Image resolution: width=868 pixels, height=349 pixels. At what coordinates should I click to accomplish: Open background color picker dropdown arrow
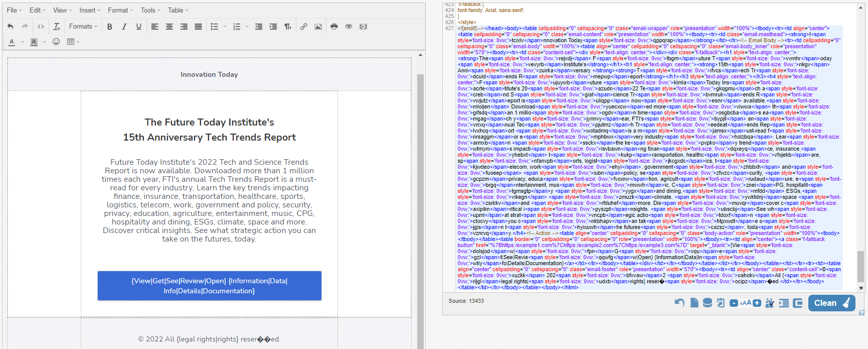[x=44, y=42]
